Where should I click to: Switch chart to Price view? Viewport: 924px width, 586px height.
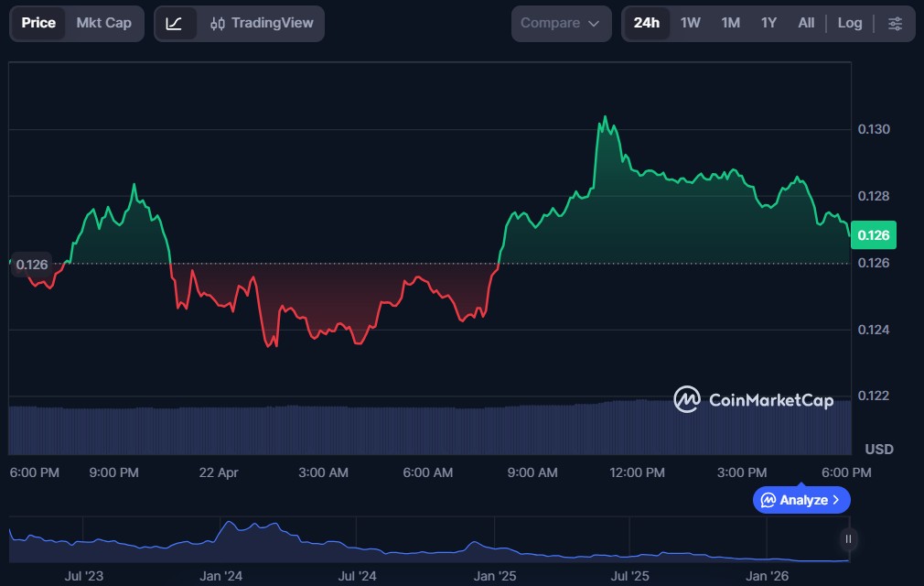tap(38, 23)
